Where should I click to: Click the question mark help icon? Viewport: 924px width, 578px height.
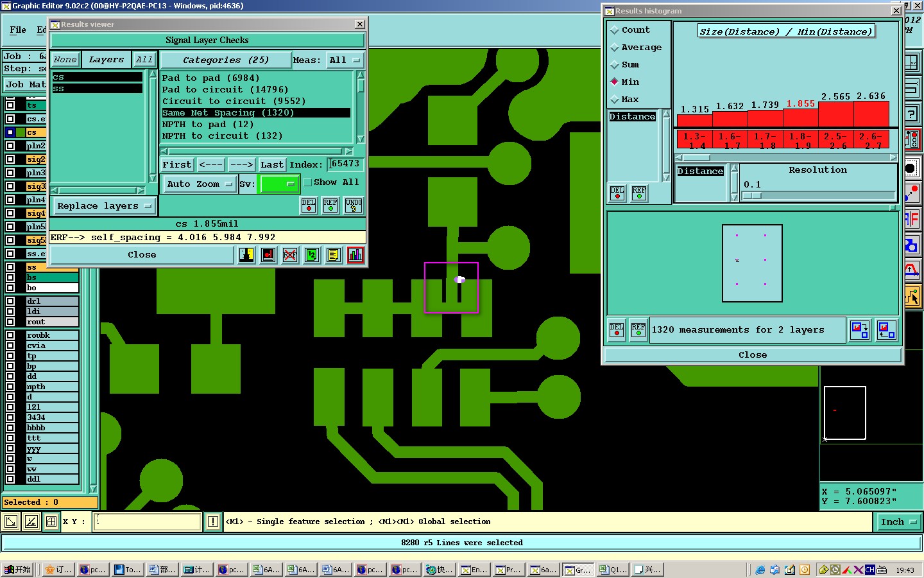[912, 114]
